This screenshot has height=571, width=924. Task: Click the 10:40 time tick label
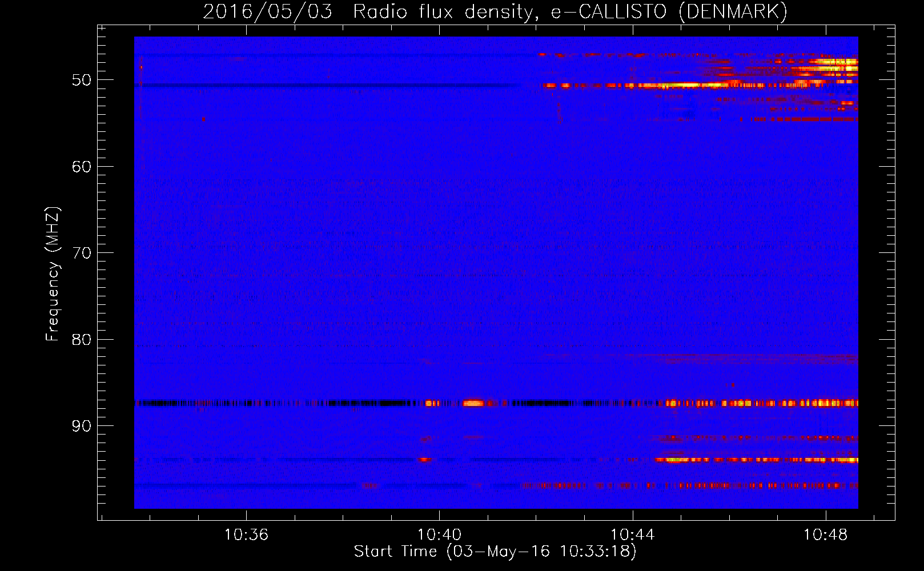coord(439,535)
